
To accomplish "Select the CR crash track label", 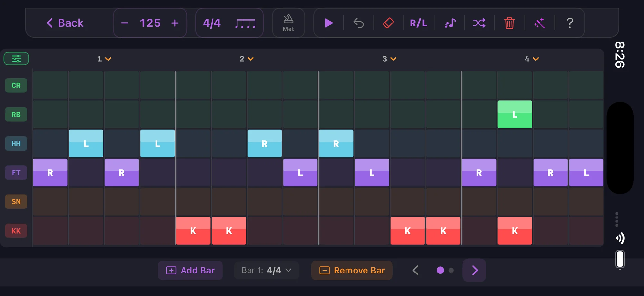I will [x=16, y=85].
